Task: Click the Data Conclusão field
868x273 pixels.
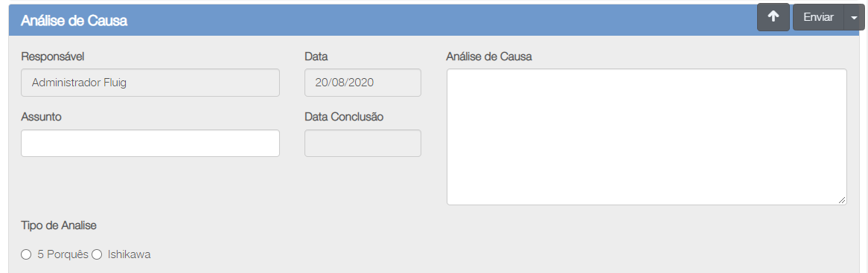Action: 363,143
